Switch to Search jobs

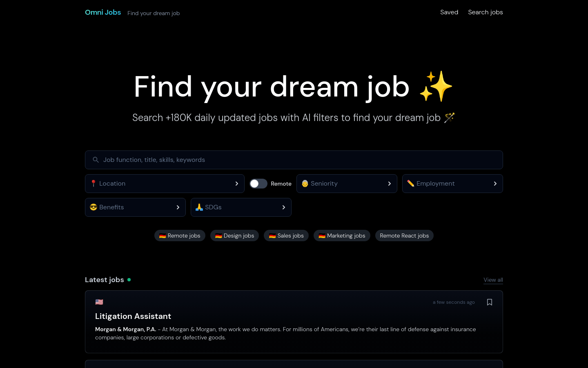click(x=486, y=12)
